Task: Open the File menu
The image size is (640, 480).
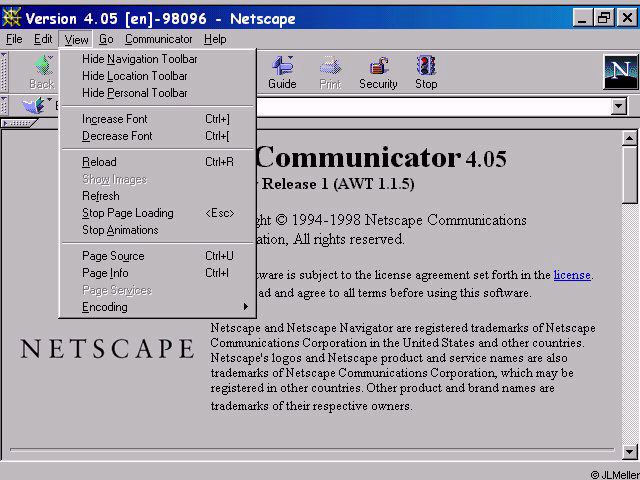Action: click(x=14, y=39)
